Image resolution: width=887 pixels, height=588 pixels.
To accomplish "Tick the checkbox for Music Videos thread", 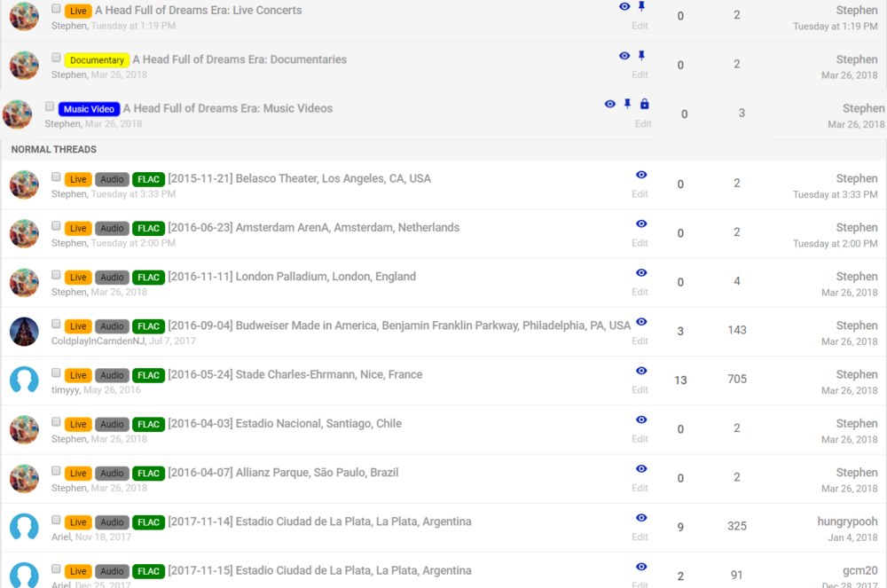I will [50, 106].
